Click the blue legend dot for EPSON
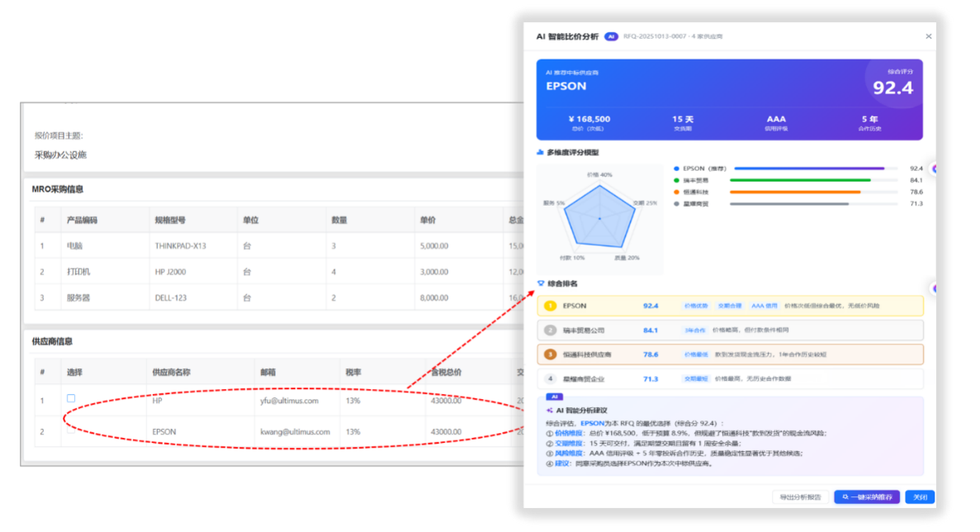Screen dimensions: 980x532 (676, 169)
